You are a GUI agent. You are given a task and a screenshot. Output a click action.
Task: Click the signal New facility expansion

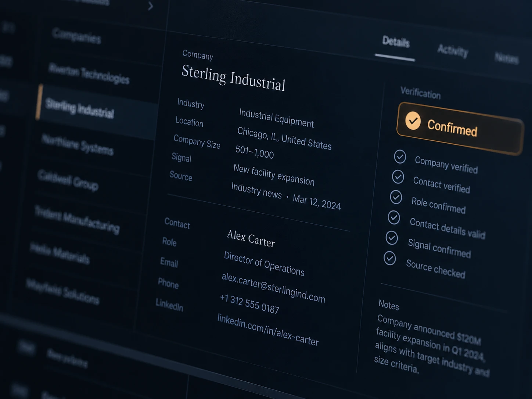274,175
